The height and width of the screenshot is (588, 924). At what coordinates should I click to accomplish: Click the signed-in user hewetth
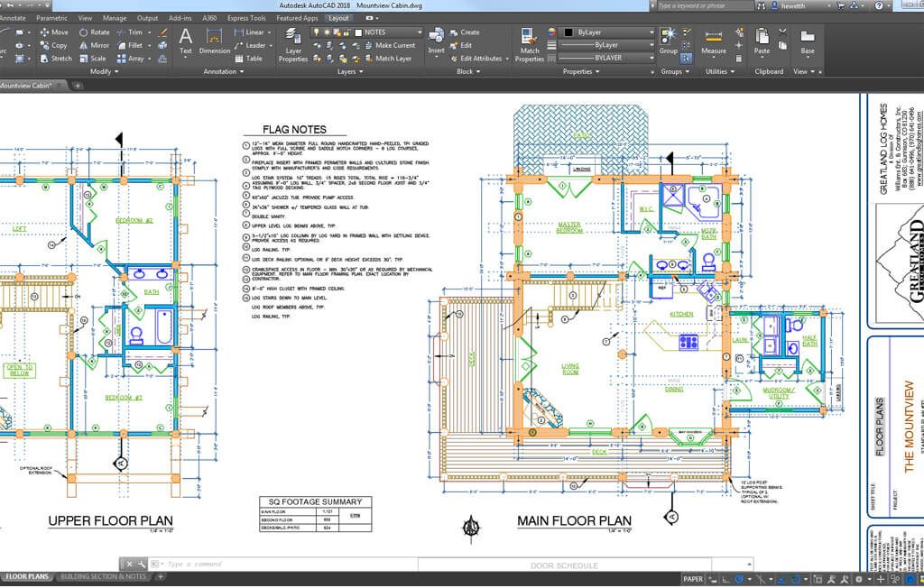click(x=792, y=6)
